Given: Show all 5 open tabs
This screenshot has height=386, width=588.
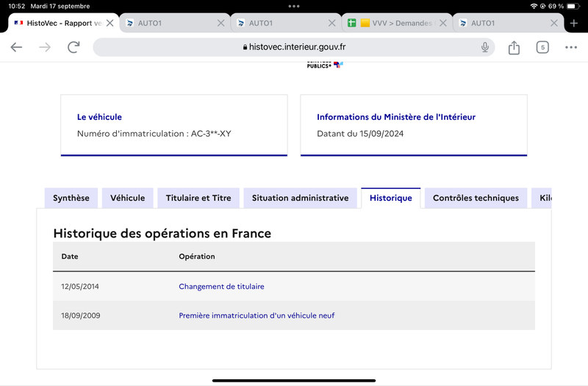Looking at the screenshot, I should 542,47.
